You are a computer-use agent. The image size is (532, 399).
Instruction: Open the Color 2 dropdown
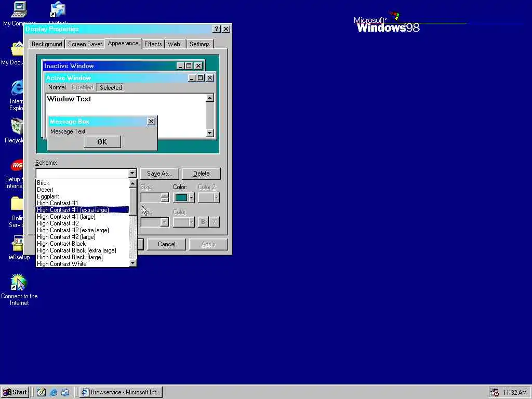click(209, 198)
